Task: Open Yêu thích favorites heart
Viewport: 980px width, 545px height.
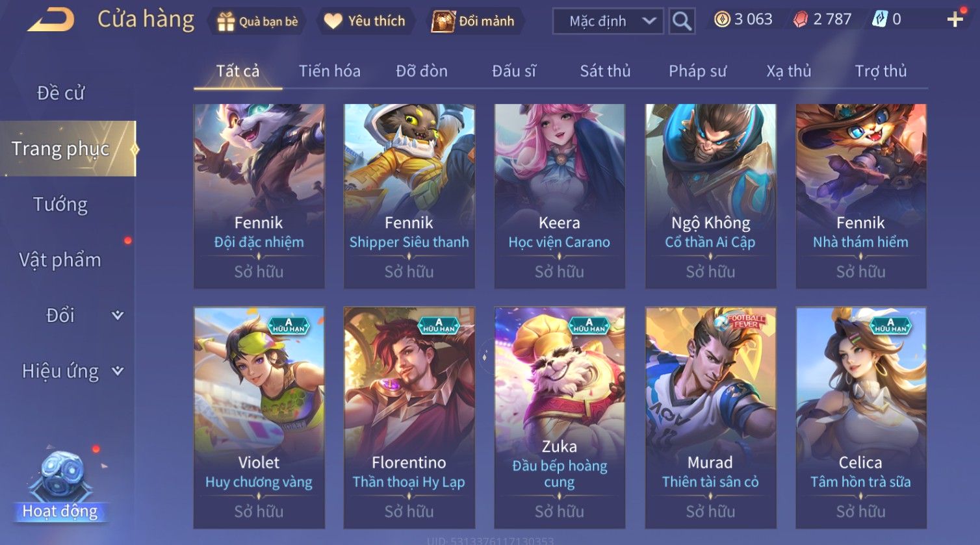Action: pyautogui.click(x=365, y=21)
